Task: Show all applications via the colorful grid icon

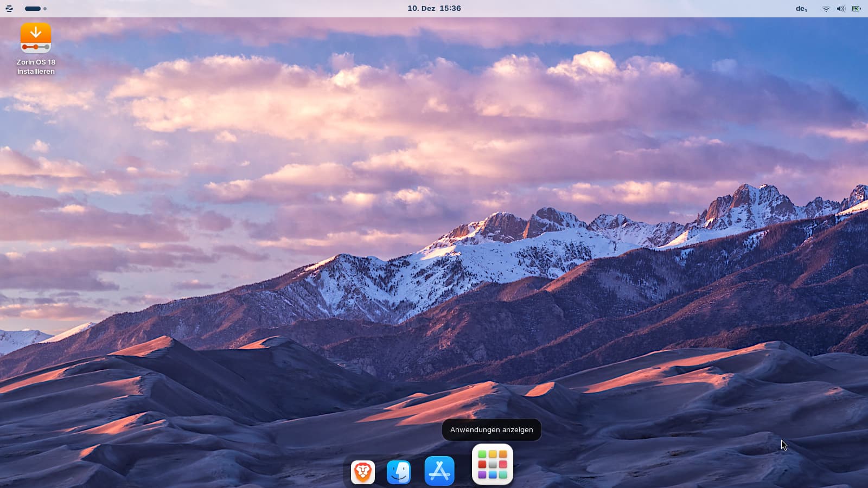Action: click(492, 465)
